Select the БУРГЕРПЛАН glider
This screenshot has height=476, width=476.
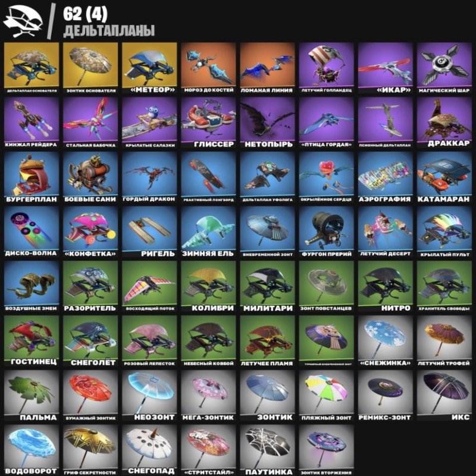32,177
